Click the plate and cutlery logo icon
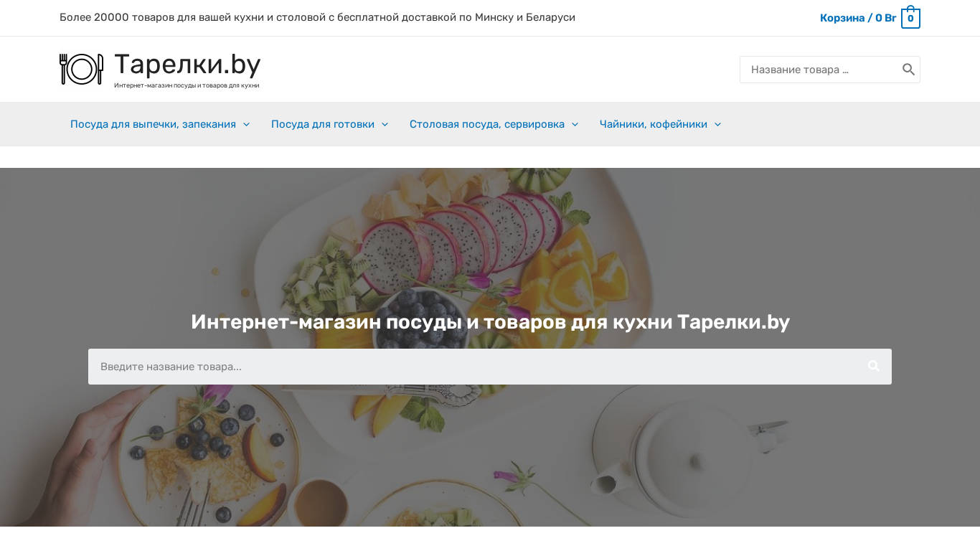 tap(81, 69)
